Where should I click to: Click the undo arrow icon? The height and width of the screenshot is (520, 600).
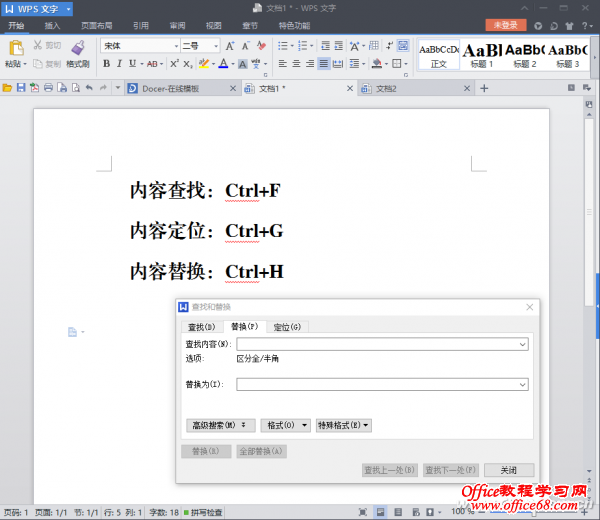click(89, 88)
